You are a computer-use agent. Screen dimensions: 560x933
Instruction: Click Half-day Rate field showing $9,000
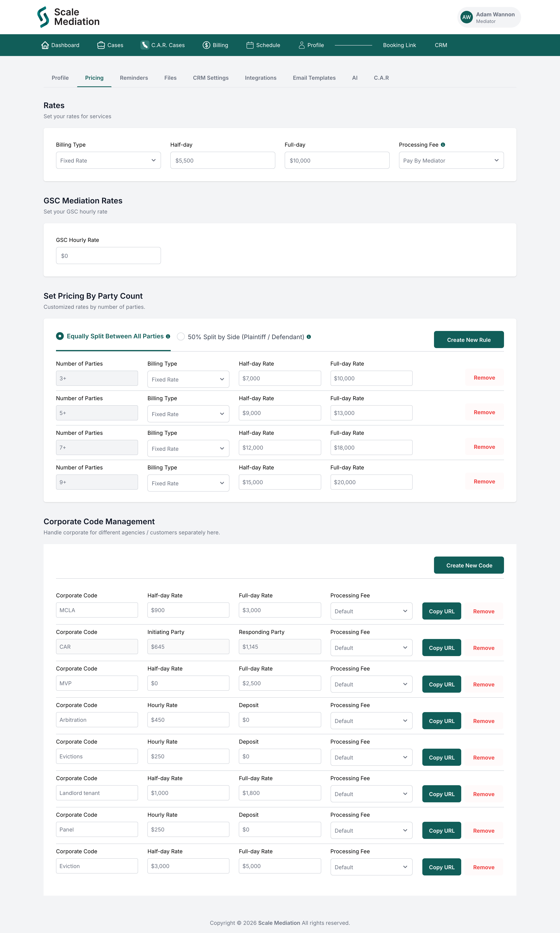click(x=280, y=413)
